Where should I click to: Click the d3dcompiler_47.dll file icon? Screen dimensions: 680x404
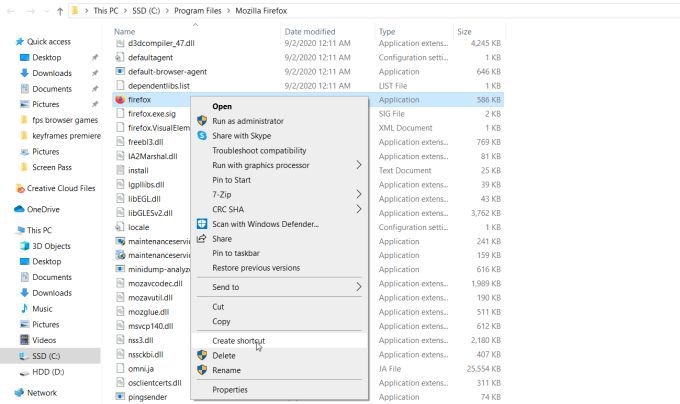(x=120, y=43)
